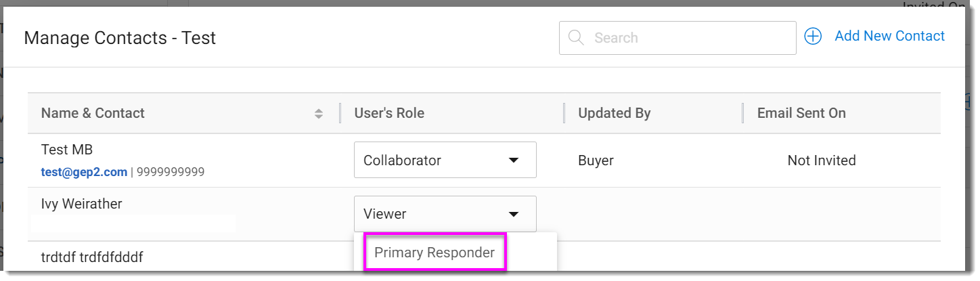This screenshot has width=980, height=281.
Task: Click the magnifier icon in the search box
Action: (576, 38)
